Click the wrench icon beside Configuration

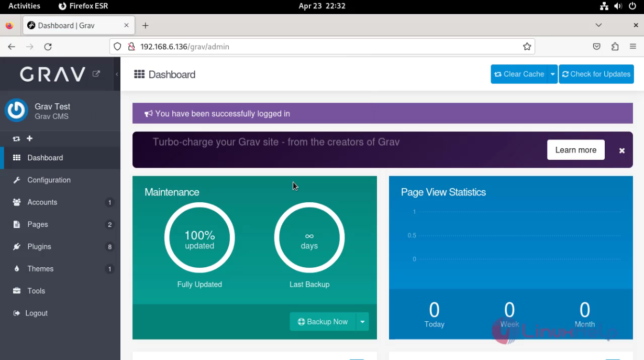(x=17, y=180)
